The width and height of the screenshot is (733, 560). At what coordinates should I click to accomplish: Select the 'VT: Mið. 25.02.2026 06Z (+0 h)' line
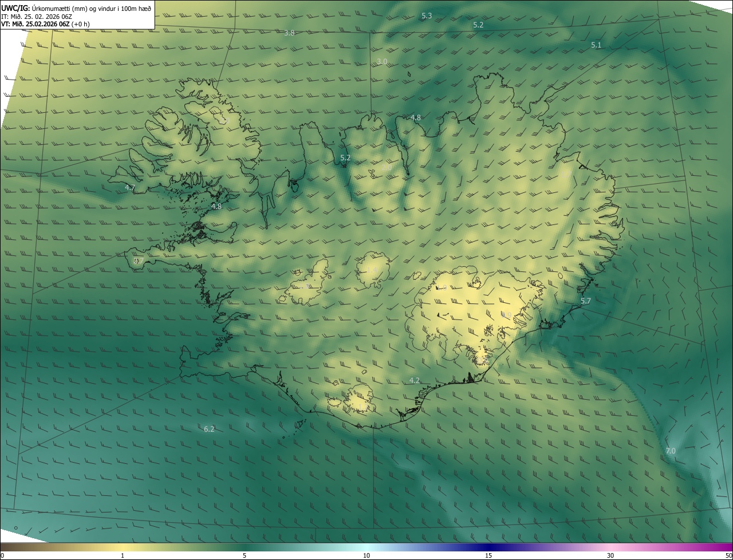click(45, 24)
